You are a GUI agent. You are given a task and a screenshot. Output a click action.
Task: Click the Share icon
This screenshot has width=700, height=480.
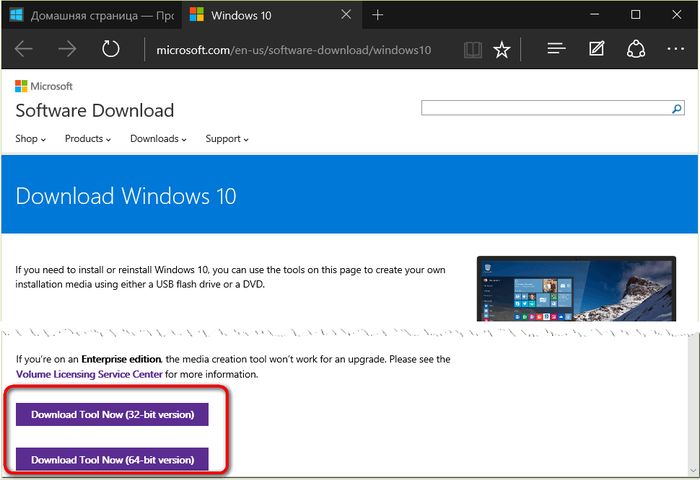(x=636, y=49)
